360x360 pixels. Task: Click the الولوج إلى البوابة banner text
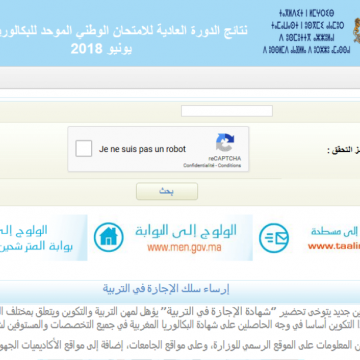[186, 231]
